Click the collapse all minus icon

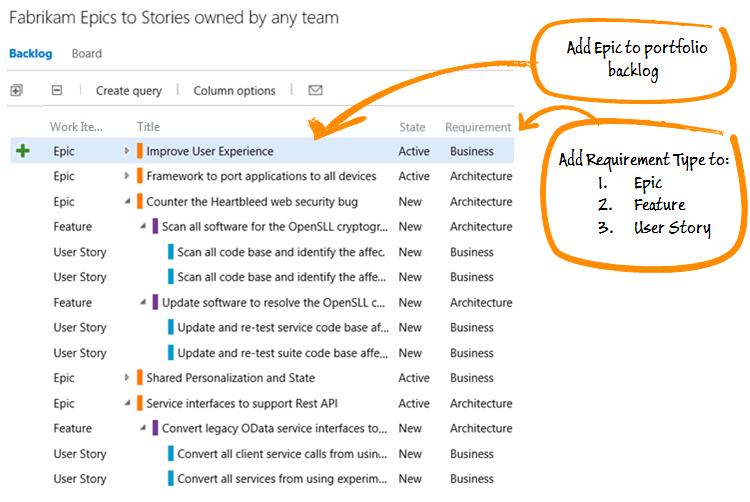click(x=56, y=90)
